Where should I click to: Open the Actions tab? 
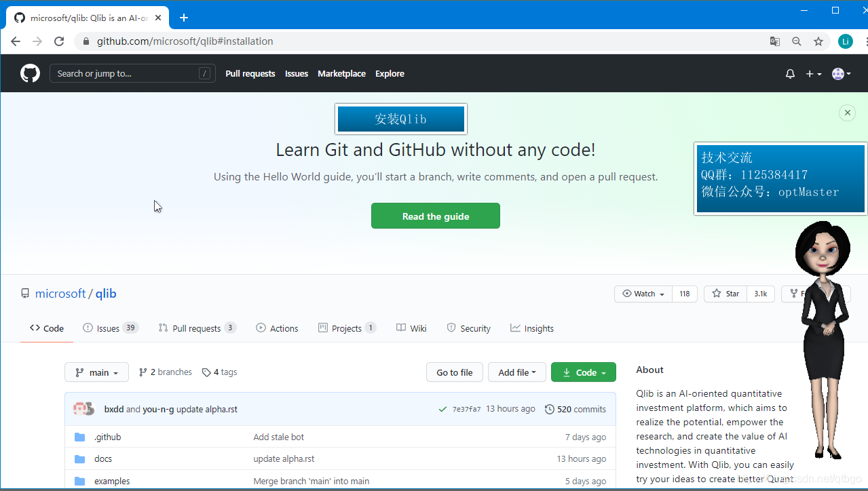tap(277, 328)
